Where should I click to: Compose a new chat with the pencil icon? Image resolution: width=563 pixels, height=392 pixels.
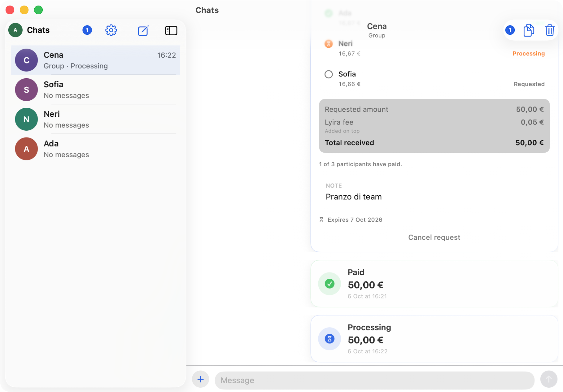click(143, 30)
